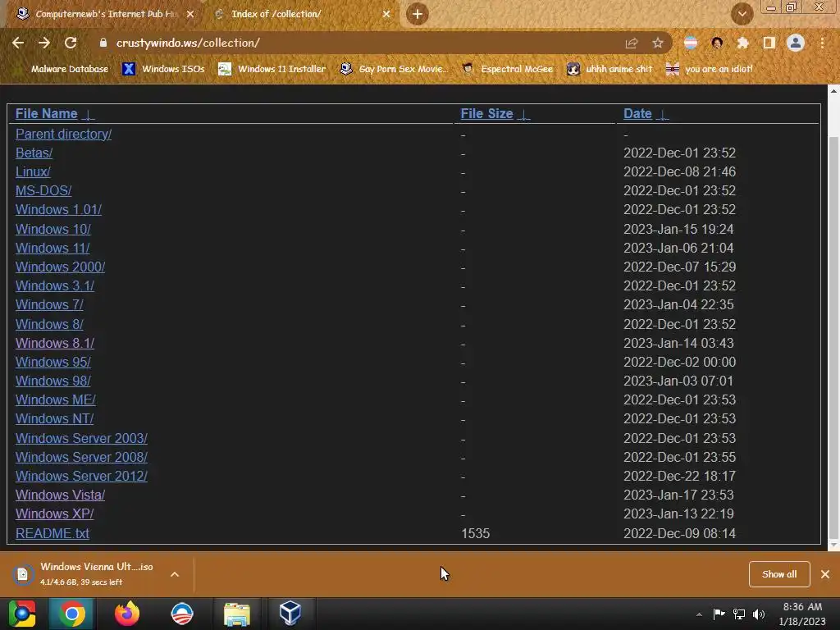Open the Start menu button
This screenshot has width=840, height=630.
click(22, 614)
